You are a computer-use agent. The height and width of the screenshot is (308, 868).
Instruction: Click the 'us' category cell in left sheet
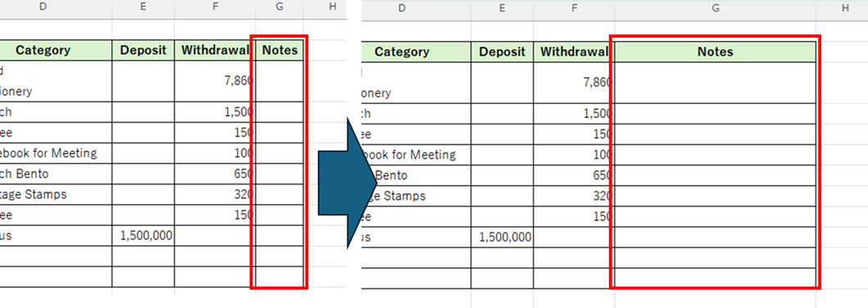56,236
